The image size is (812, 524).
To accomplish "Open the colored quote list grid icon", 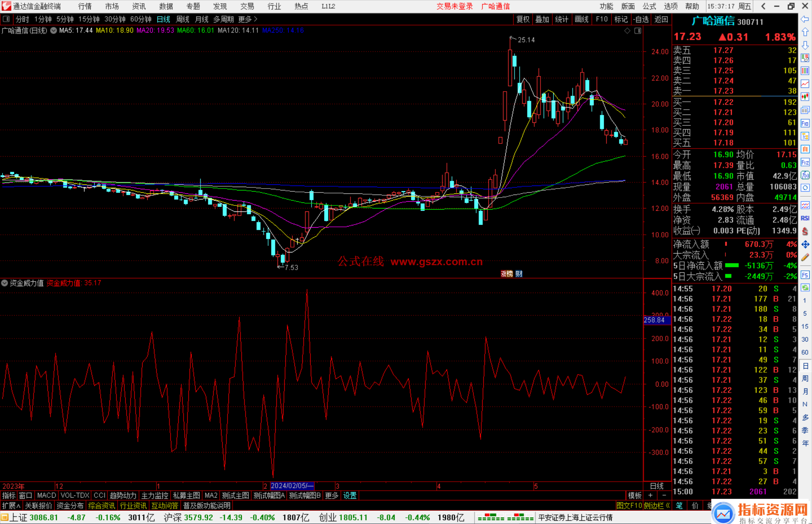I will tap(805, 71).
